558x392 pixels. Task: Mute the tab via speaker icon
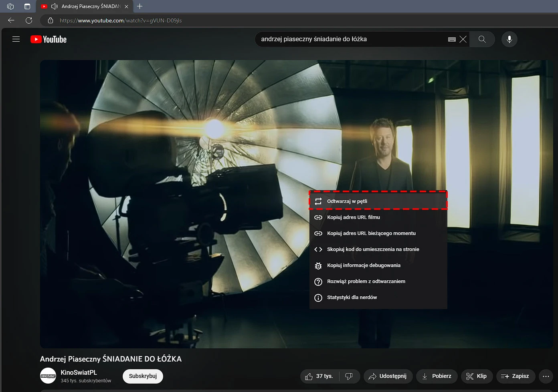tap(55, 6)
